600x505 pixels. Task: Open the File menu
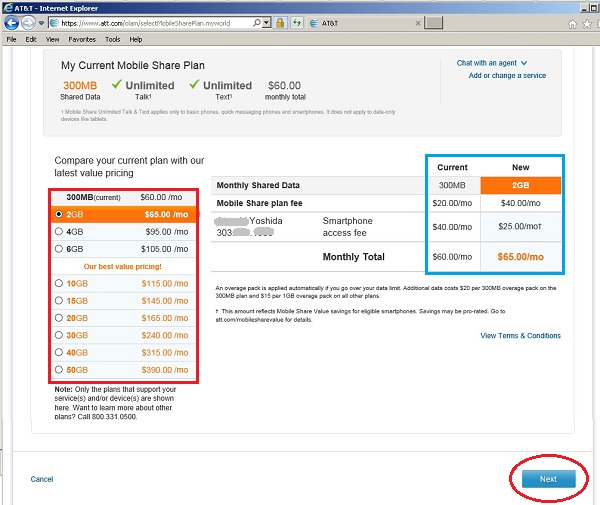click(11, 39)
